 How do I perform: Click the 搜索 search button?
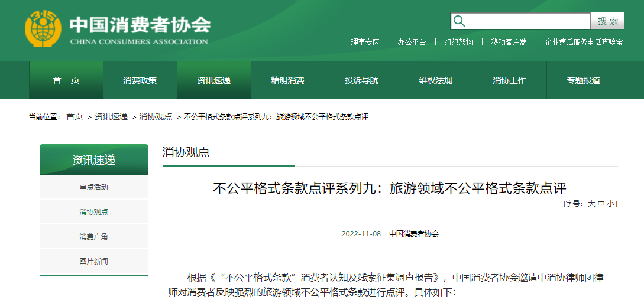coord(607,21)
